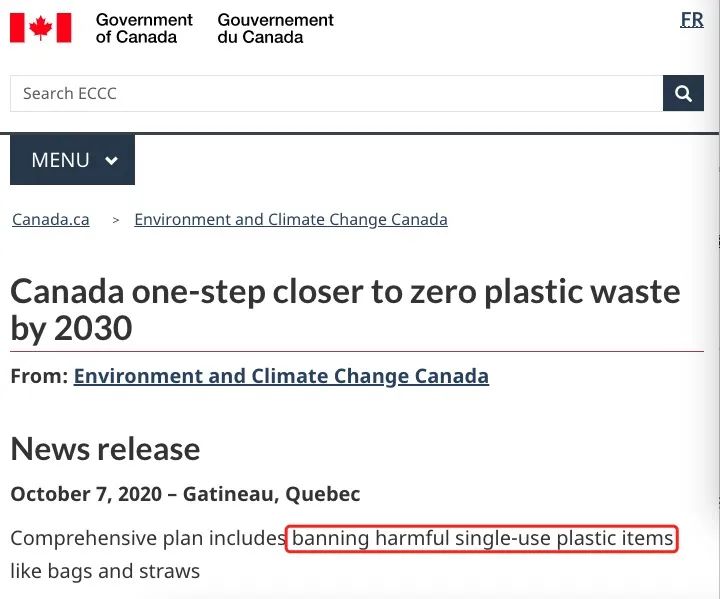The image size is (720, 599).
Task: Click the 'From:' label
Action: point(39,376)
